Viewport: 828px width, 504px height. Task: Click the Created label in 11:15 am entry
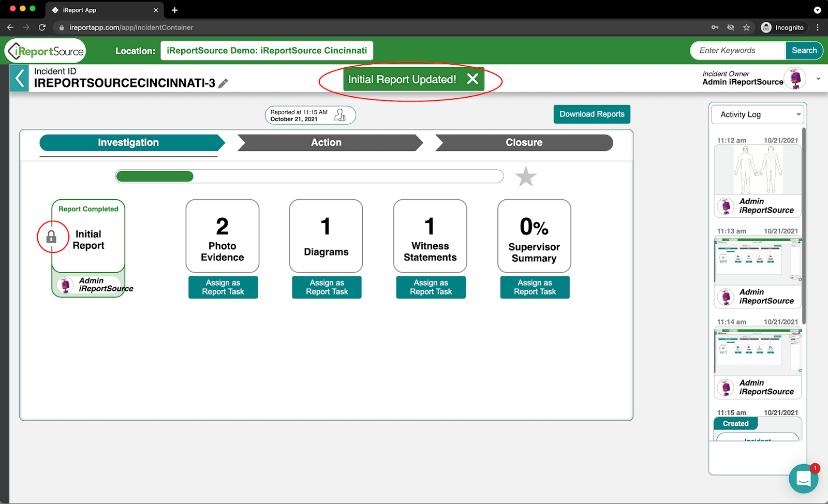point(735,424)
